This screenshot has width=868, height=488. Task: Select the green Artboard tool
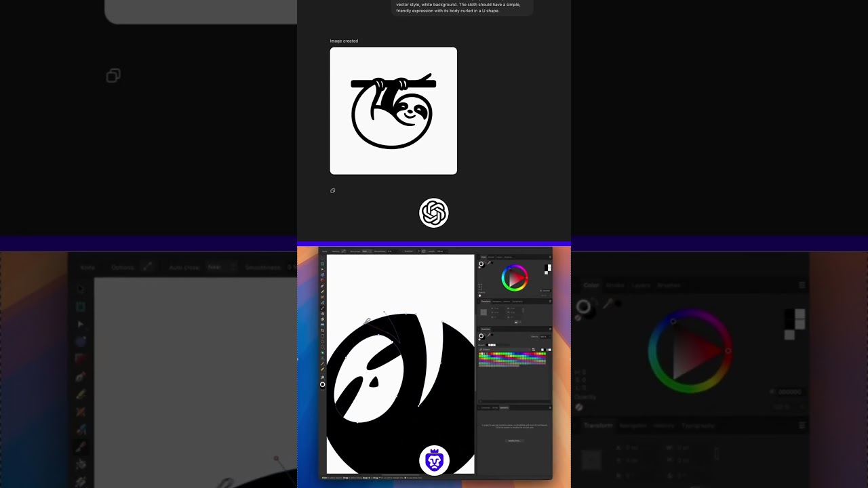[x=322, y=264]
